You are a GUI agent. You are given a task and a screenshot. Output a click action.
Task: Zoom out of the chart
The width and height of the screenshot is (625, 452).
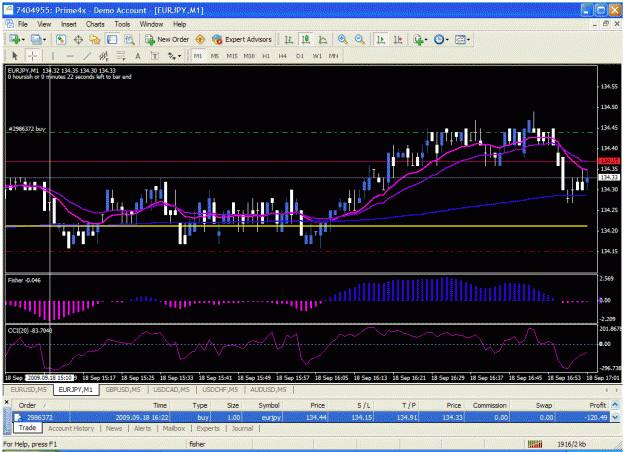pos(360,39)
